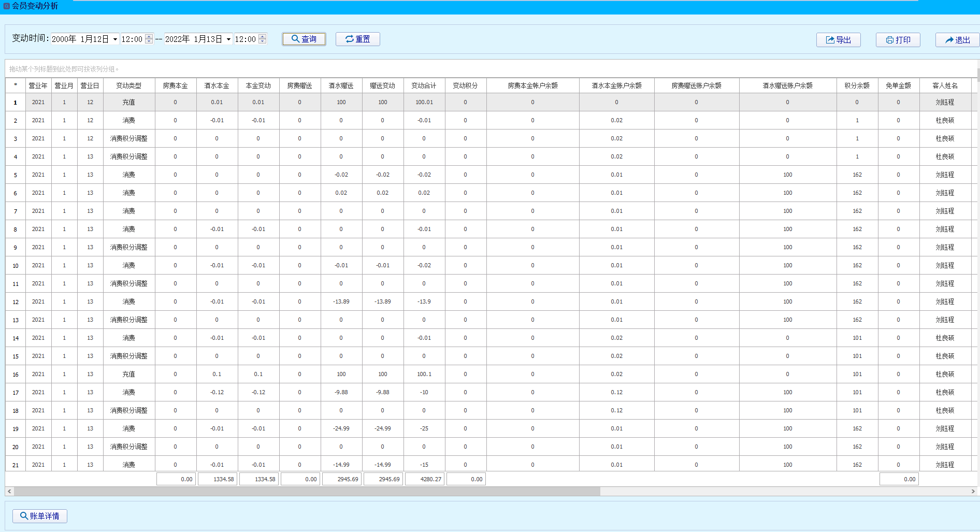Click 充值 type in row 16
The image size is (980, 532).
[x=129, y=374]
